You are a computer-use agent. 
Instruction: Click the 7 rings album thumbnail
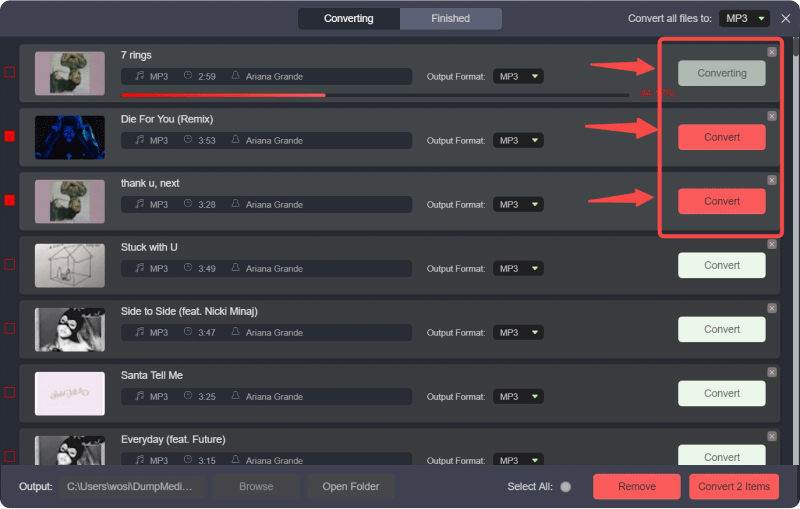coord(70,73)
